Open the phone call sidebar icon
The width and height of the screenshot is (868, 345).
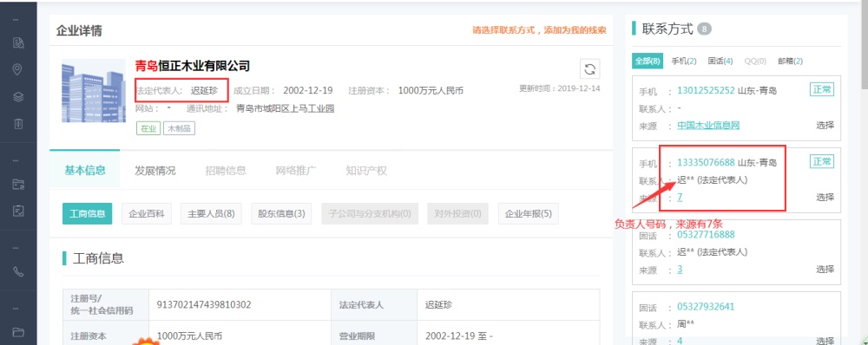click(x=18, y=271)
